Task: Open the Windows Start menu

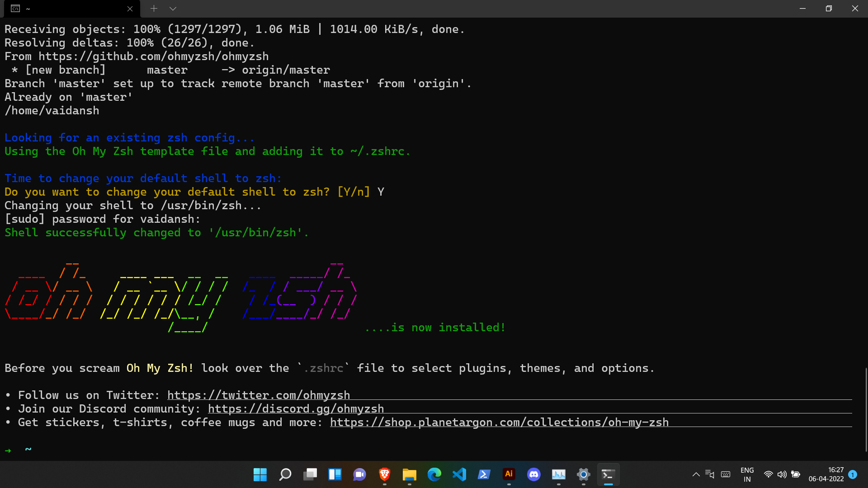Action: coord(260,474)
